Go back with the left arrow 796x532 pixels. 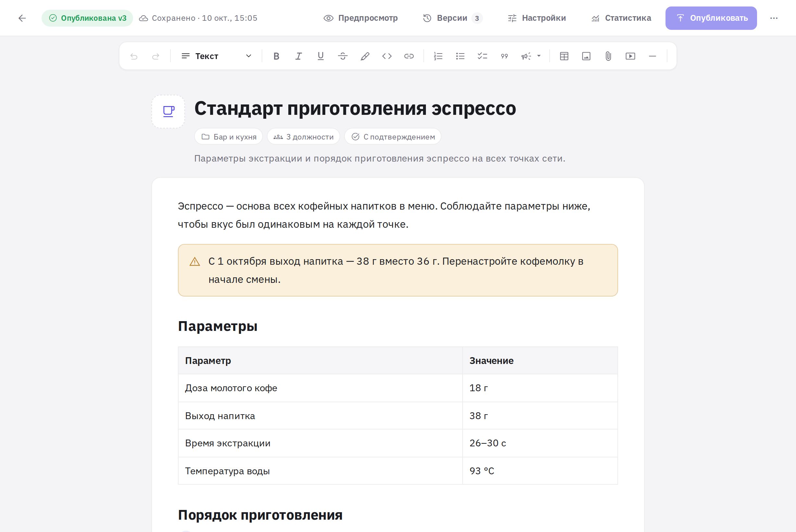22,18
